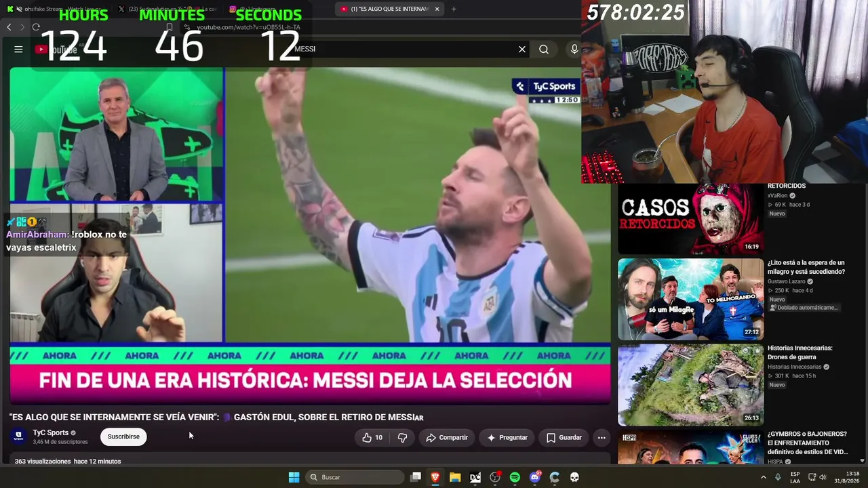Click the '363 visualizaciones' view count text

(43, 462)
